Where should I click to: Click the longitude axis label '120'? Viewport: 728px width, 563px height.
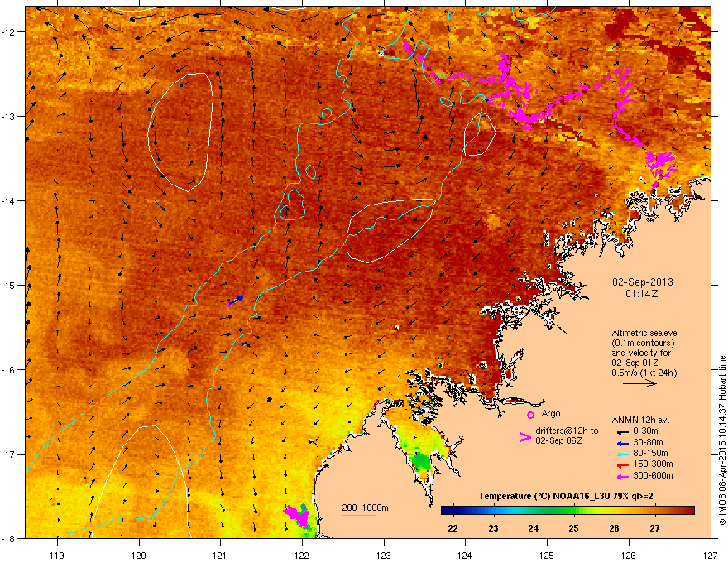(139, 556)
